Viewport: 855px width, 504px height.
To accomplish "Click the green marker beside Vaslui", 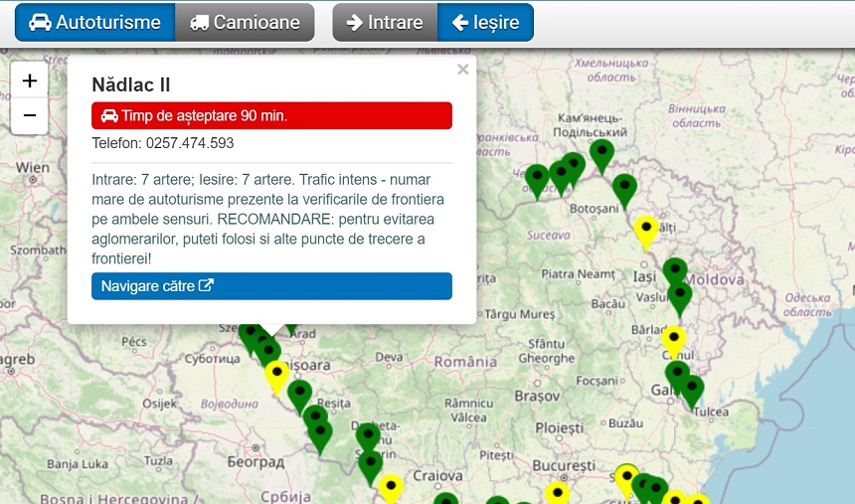I will (680, 296).
